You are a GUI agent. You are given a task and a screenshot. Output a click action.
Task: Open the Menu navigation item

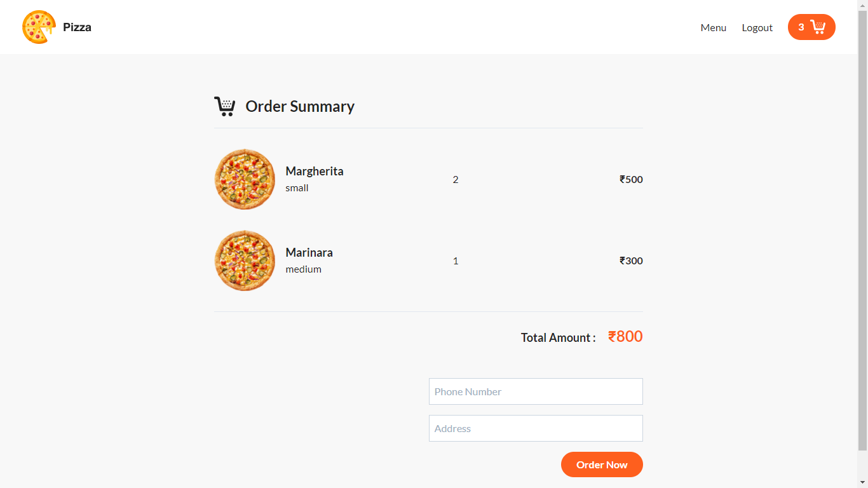[x=713, y=27]
